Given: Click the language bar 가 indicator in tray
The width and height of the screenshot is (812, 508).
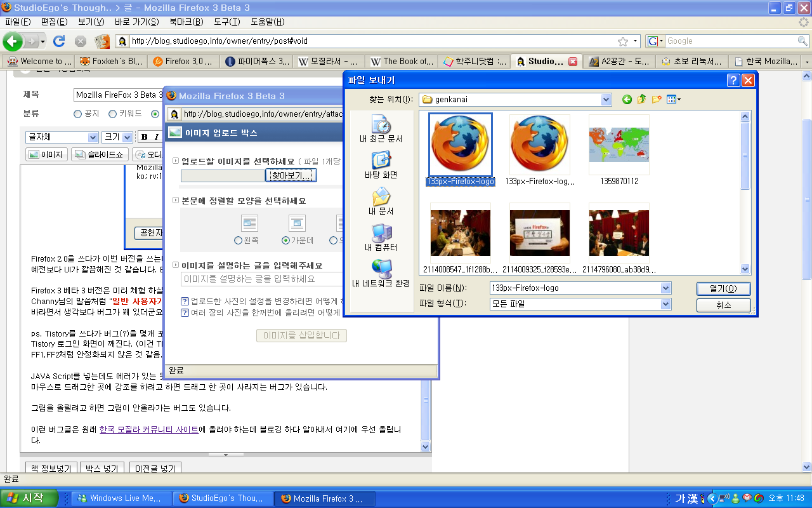Looking at the screenshot, I should coord(680,498).
